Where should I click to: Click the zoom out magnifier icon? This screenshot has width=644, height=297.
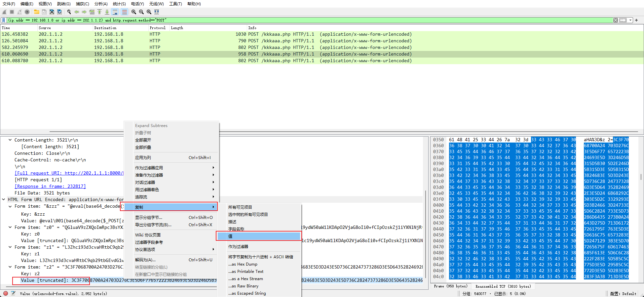pyautogui.click(x=141, y=12)
